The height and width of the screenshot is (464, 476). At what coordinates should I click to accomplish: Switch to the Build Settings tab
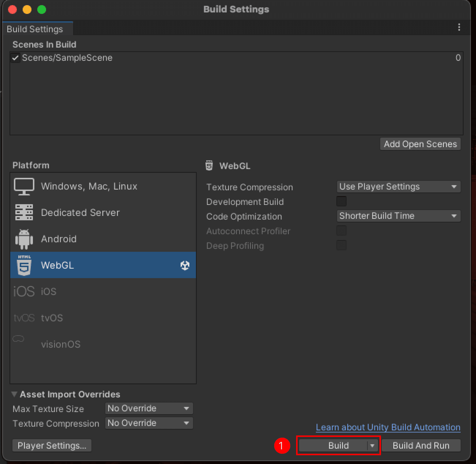(35, 29)
